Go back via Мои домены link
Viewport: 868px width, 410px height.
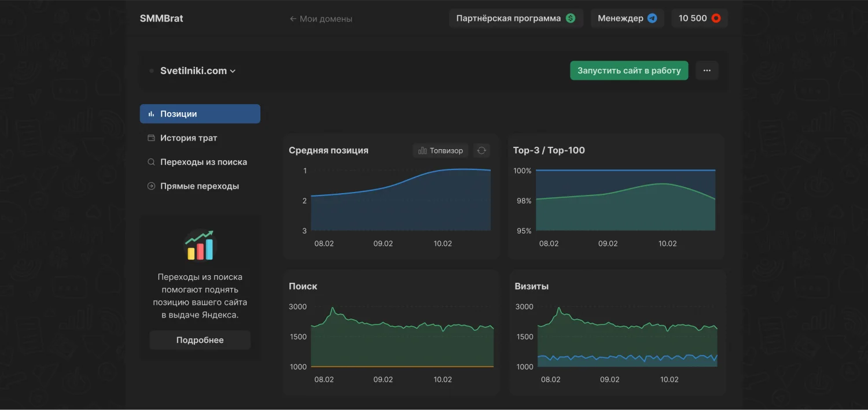coord(321,19)
